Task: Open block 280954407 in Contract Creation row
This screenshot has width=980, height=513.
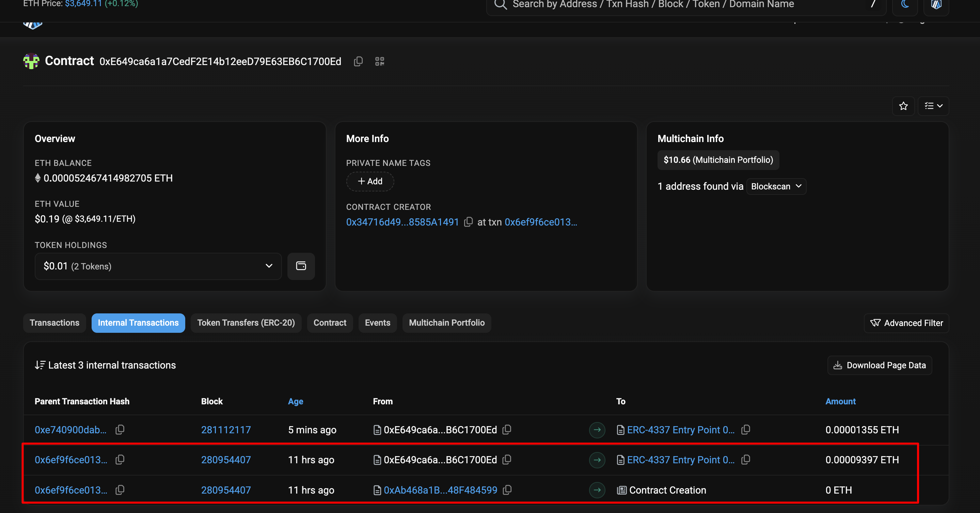Action: tap(226, 490)
